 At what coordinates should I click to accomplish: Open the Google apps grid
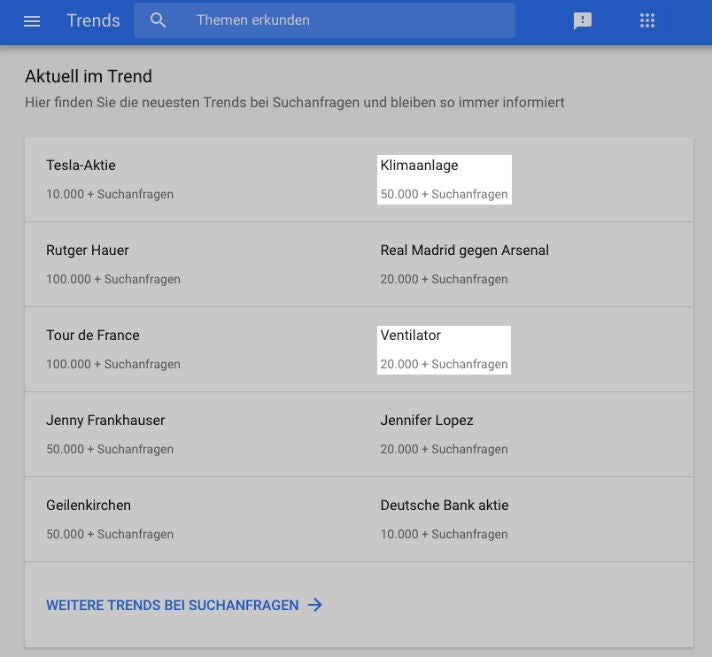click(x=647, y=21)
